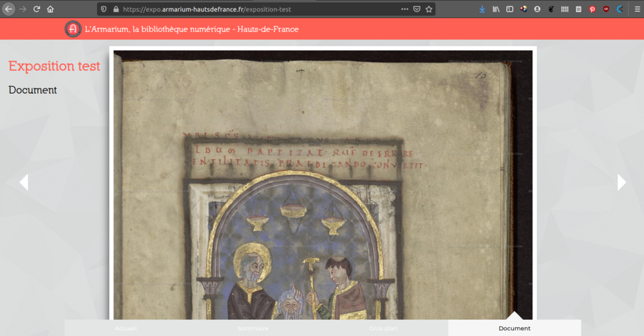Switch to the Sommaire tab
This screenshot has width=644, height=336.
tap(253, 328)
